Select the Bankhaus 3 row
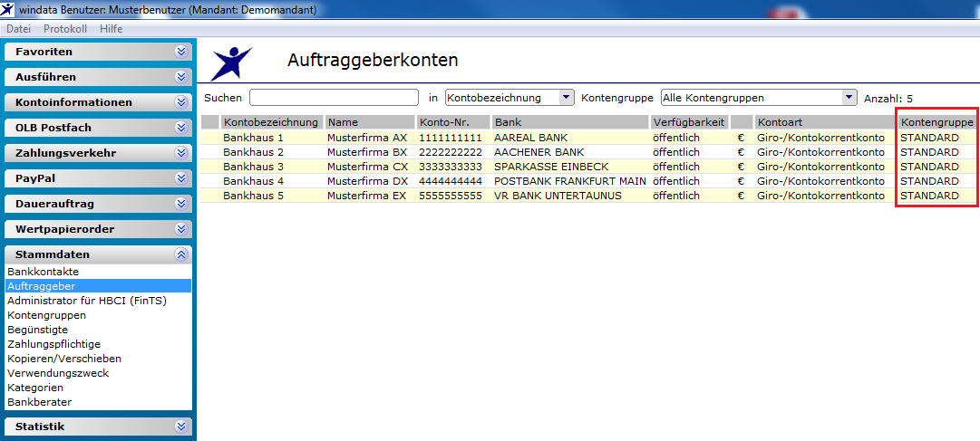The width and height of the screenshot is (980, 441). pyautogui.click(x=588, y=167)
